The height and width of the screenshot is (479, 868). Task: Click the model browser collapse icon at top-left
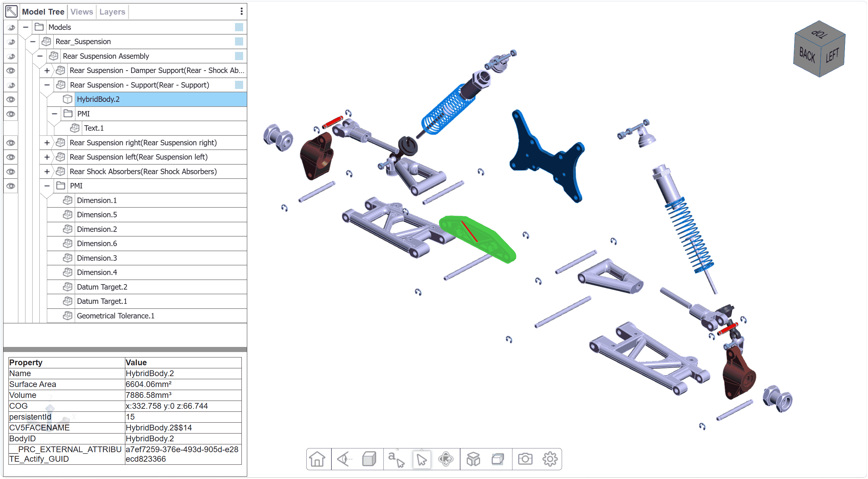[x=12, y=12]
